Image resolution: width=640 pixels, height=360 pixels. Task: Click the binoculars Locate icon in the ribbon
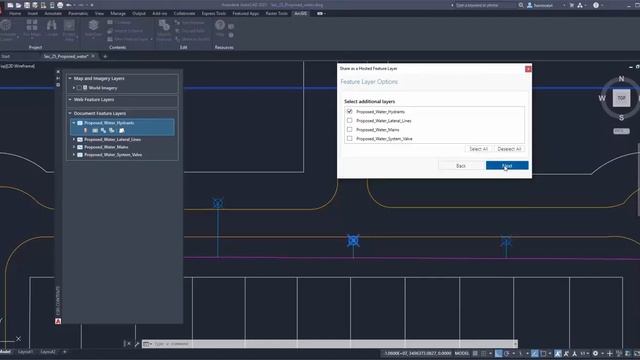(51, 25)
